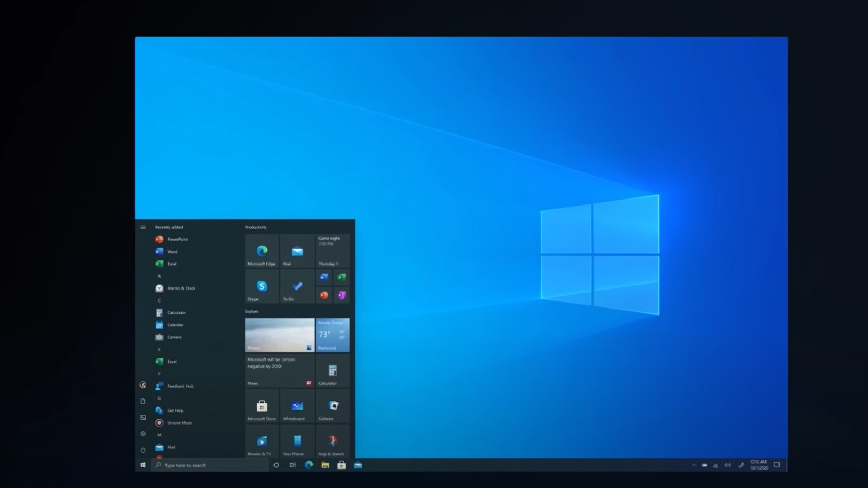Click the user account picture in Start
Image resolution: width=868 pixels, height=488 pixels.
143,385
